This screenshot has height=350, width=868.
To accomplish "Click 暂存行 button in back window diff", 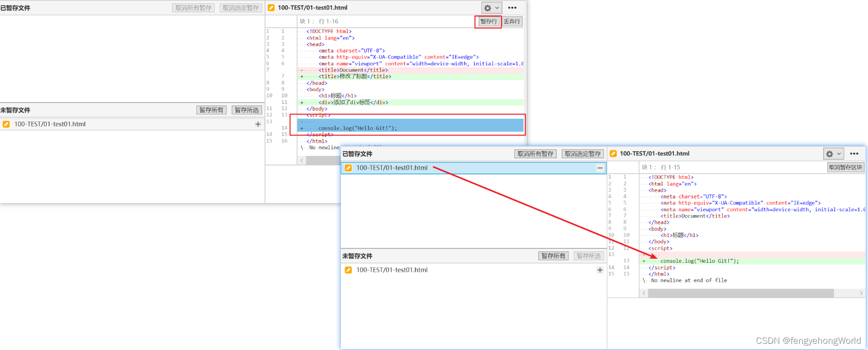I will click(x=489, y=21).
